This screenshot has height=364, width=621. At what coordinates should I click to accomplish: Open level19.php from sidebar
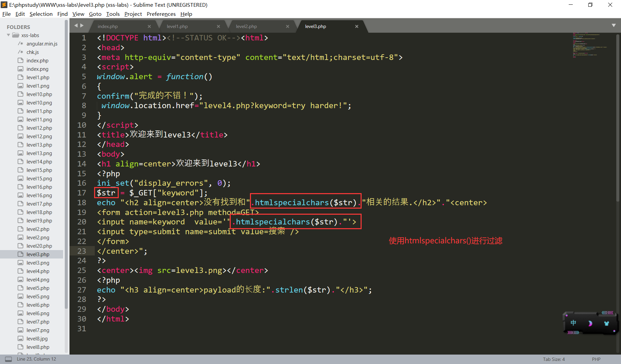[x=39, y=221]
